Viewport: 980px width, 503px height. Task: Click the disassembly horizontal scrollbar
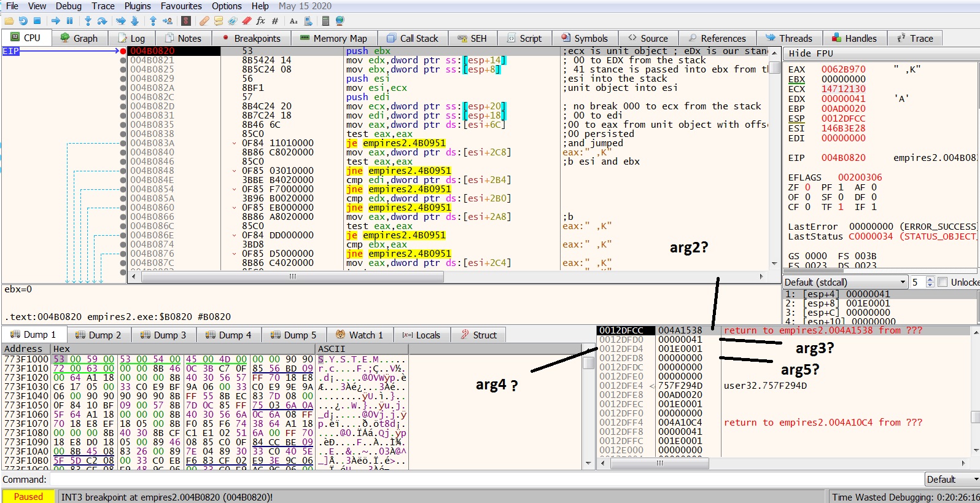coord(292,277)
